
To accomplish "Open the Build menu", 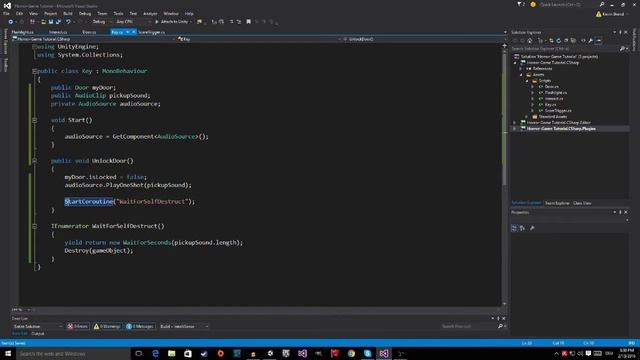I will (68, 13).
